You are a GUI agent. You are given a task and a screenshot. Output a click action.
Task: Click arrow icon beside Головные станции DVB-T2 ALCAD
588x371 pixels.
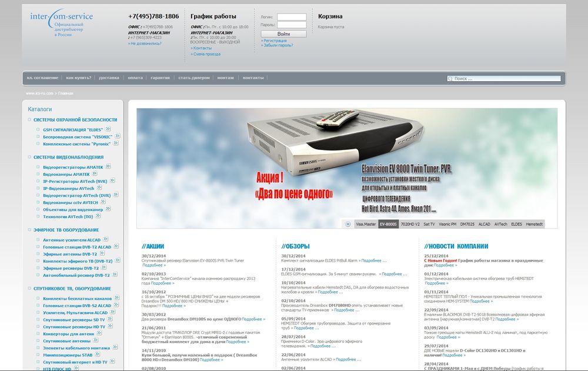pos(116,246)
